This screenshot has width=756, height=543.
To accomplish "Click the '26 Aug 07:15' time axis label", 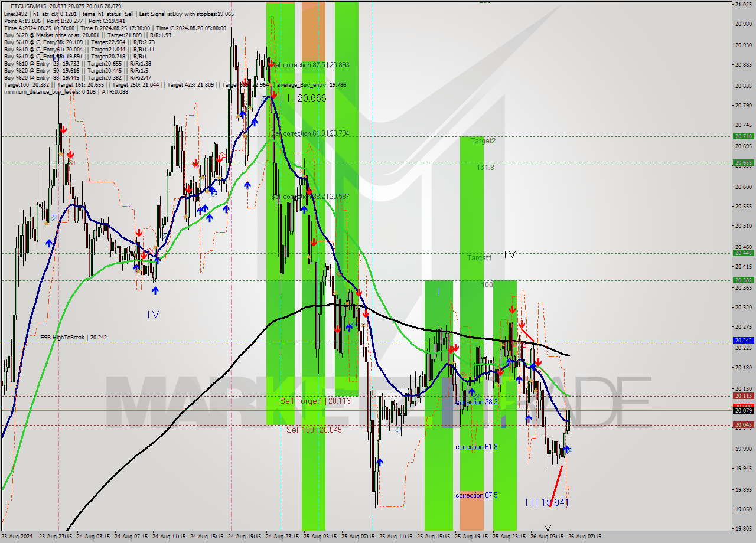I will pyautogui.click(x=585, y=537).
